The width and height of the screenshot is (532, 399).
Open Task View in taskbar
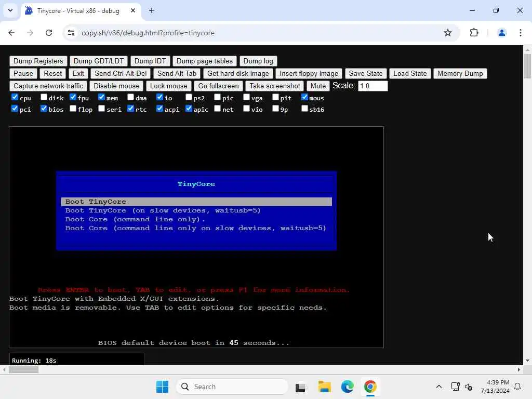pyautogui.click(x=300, y=387)
